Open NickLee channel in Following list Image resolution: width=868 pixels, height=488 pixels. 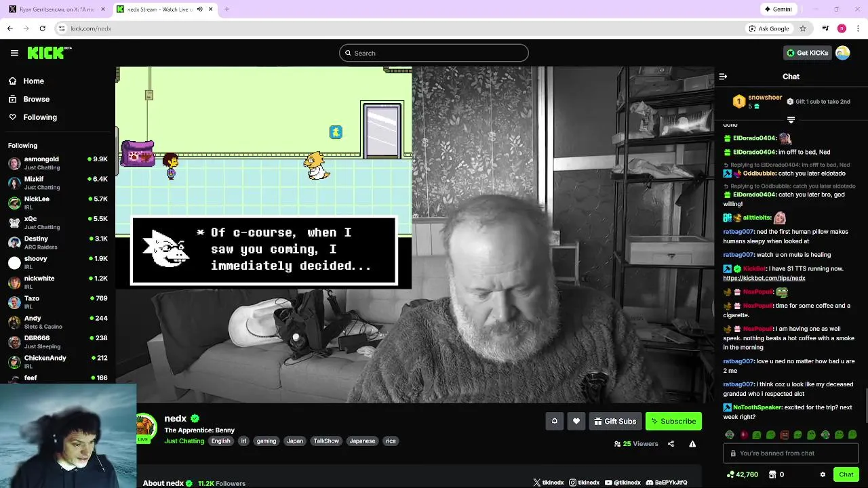click(58, 203)
